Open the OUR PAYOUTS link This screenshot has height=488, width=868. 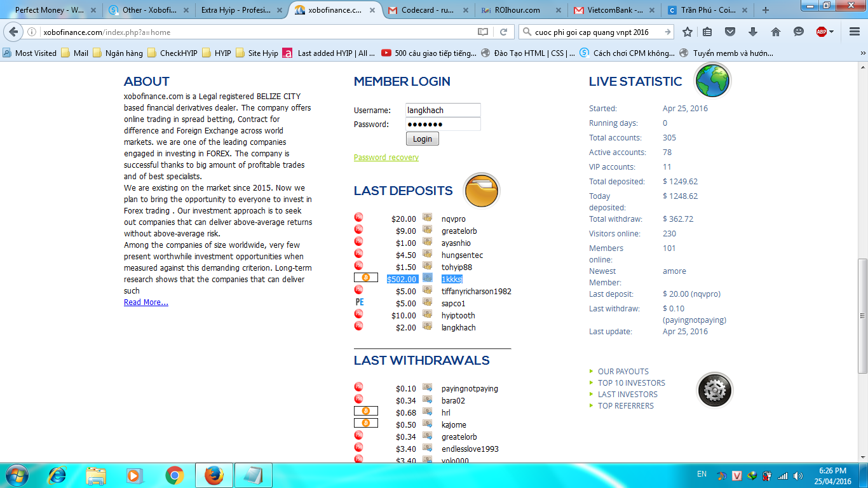click(623, 372)
